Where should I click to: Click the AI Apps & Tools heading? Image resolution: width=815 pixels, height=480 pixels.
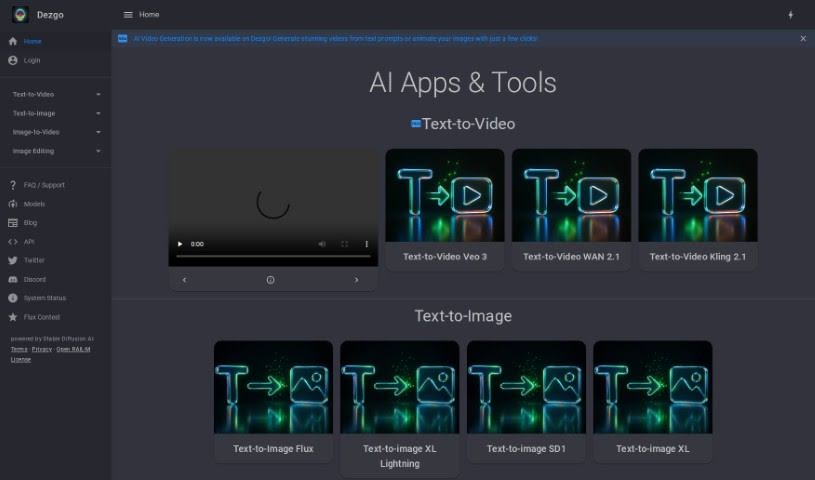(x=463, y=83)
